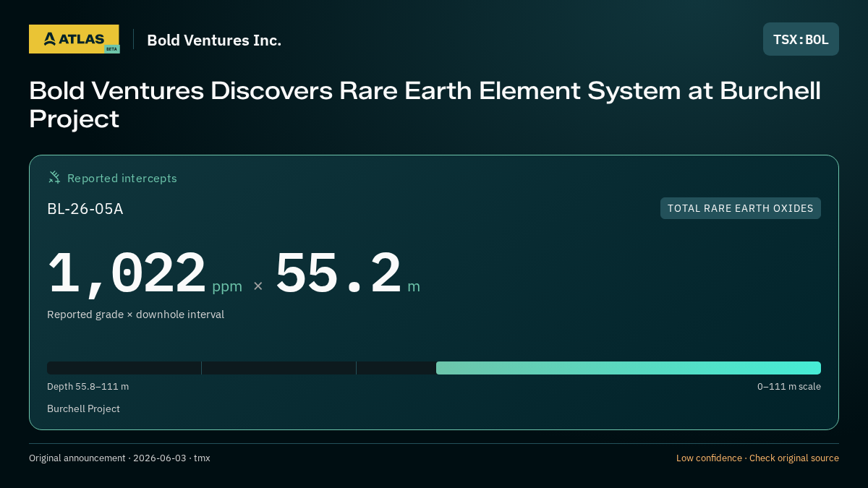Click the BETA tag on Atlas logo

tap(111, 49)
